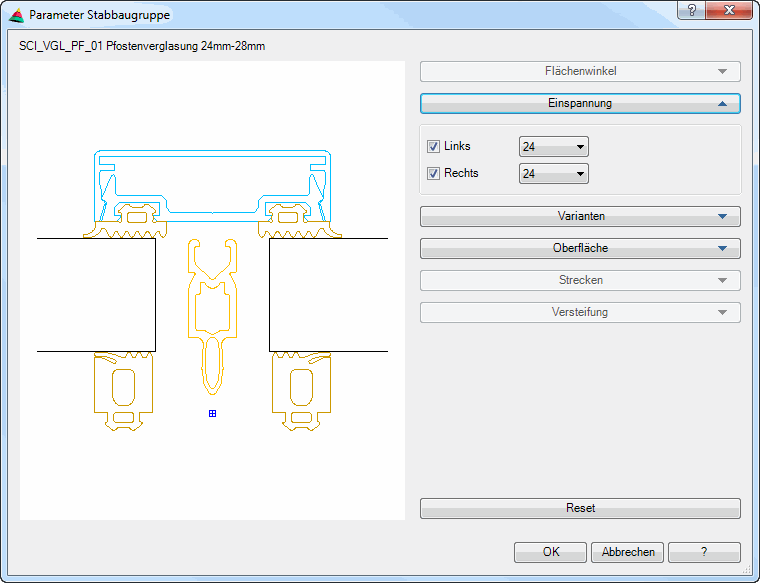The image size is (760, 583).
Task: Expand the Strecken section
Action: click(580, 280)
